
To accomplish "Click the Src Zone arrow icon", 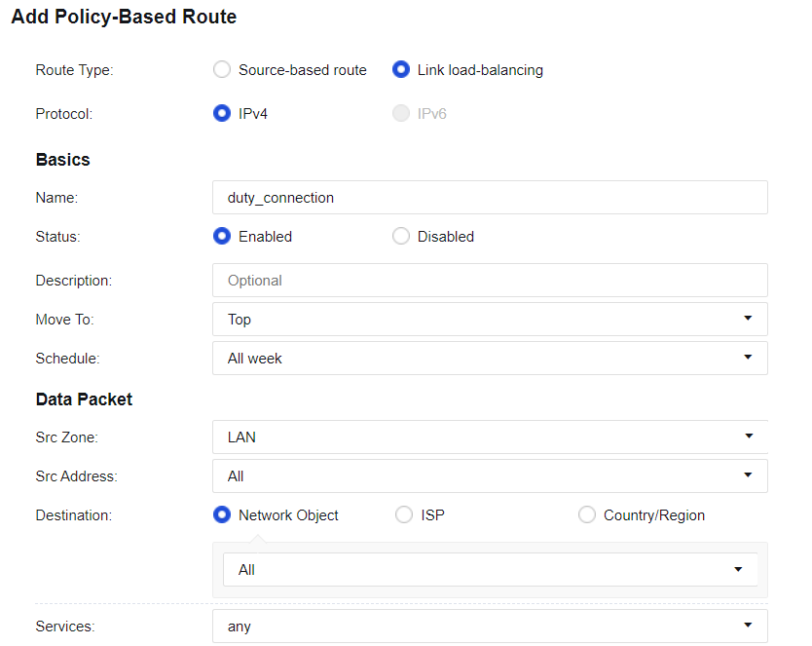I will coord(748,437).
